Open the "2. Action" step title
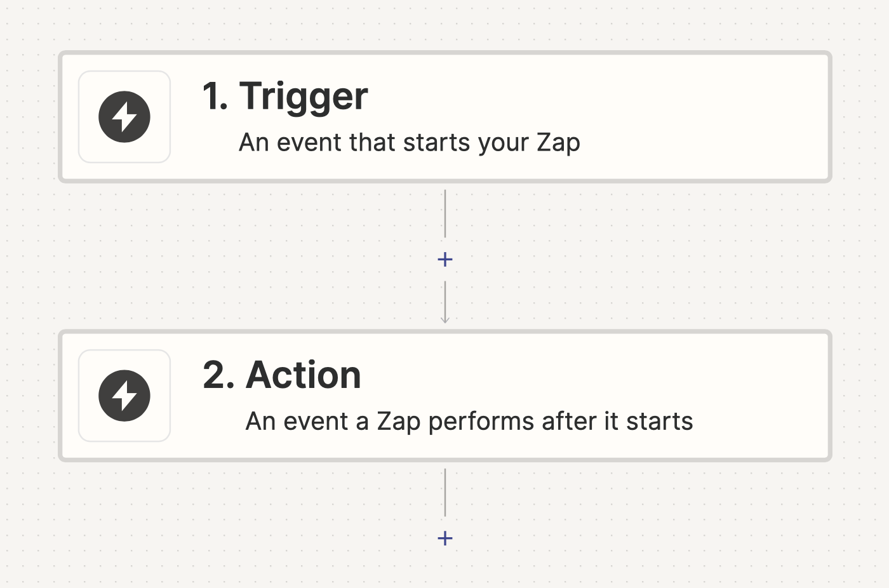This screenshot has width=889, height=588. click(x=282, y=375)
